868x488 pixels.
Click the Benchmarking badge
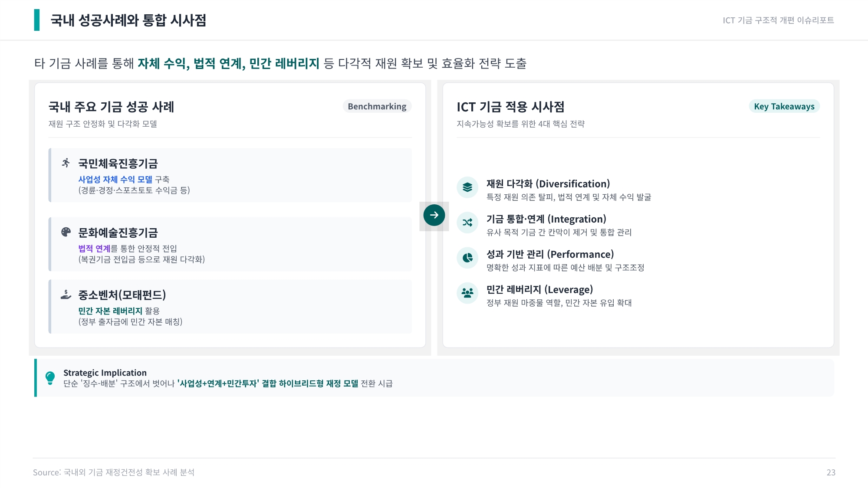point(377,106)
